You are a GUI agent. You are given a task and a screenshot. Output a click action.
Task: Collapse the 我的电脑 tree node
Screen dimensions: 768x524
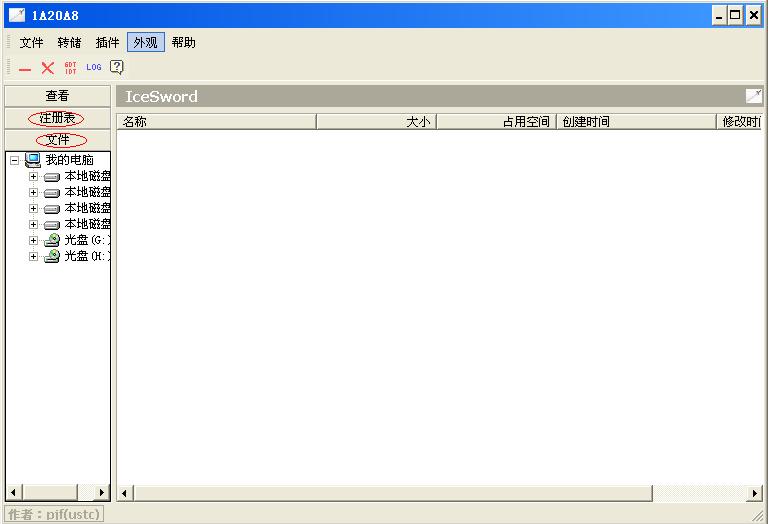click(x=14, y=160)
